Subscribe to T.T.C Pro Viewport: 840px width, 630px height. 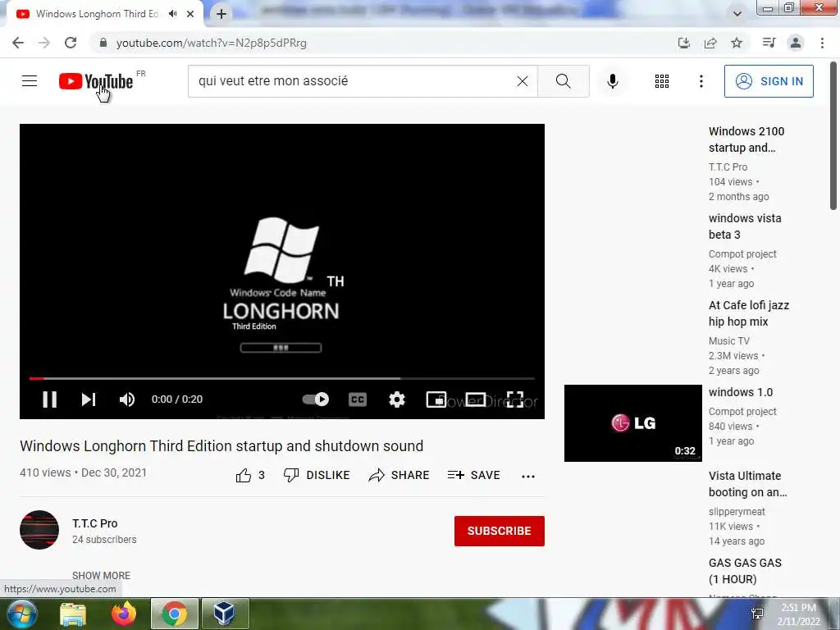click(500, 531)
